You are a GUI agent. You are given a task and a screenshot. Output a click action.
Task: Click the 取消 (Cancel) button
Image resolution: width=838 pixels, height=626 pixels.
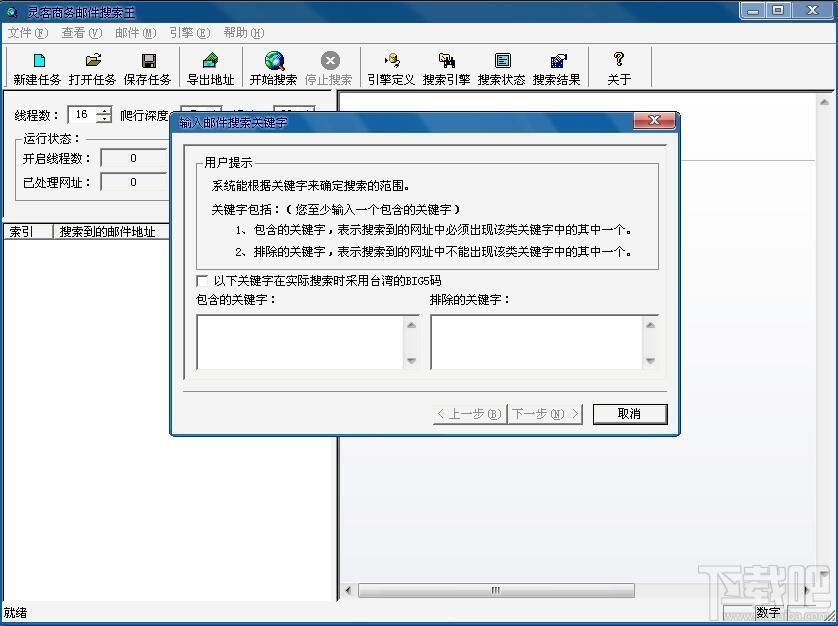pos(629,414)
